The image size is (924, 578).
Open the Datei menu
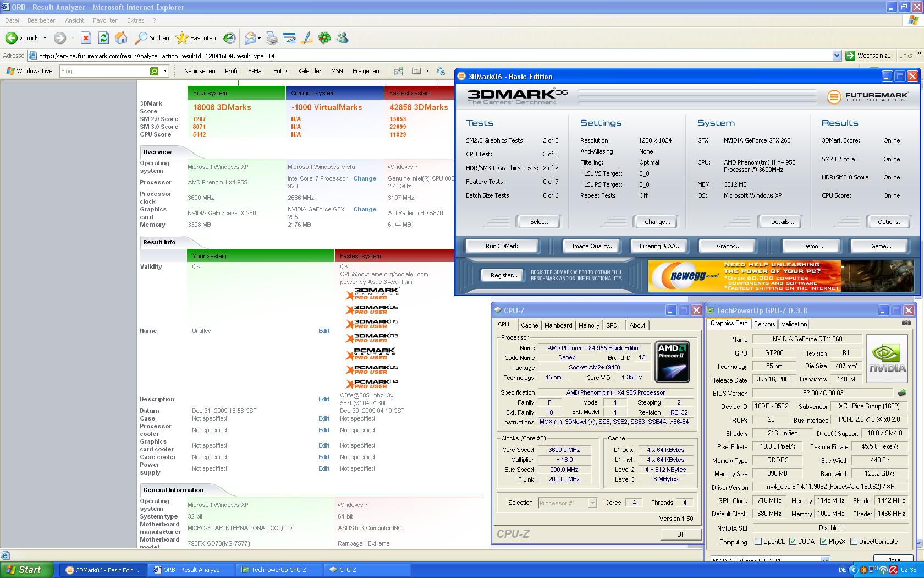point(12,20)
